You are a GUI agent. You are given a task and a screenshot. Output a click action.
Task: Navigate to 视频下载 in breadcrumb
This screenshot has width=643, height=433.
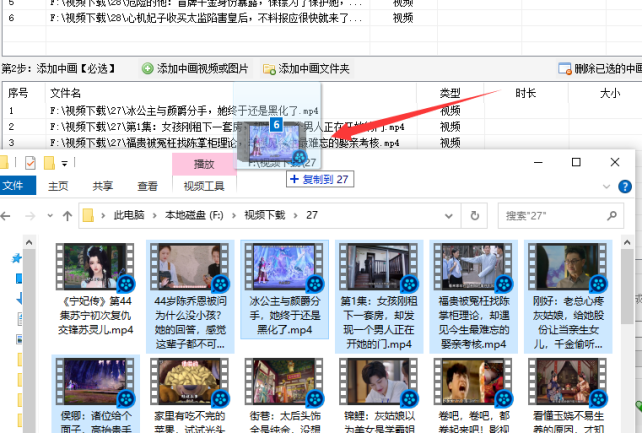(264, 215)
